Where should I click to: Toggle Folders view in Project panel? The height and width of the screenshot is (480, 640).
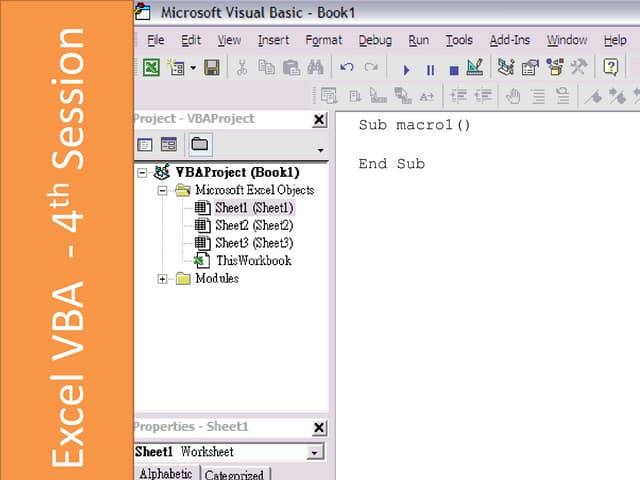coord(199,144)
